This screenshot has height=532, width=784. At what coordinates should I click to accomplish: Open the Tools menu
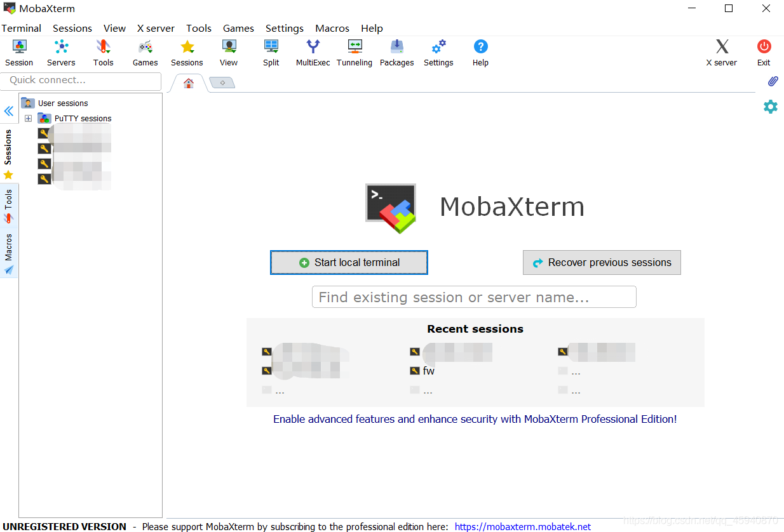point(199,28)
